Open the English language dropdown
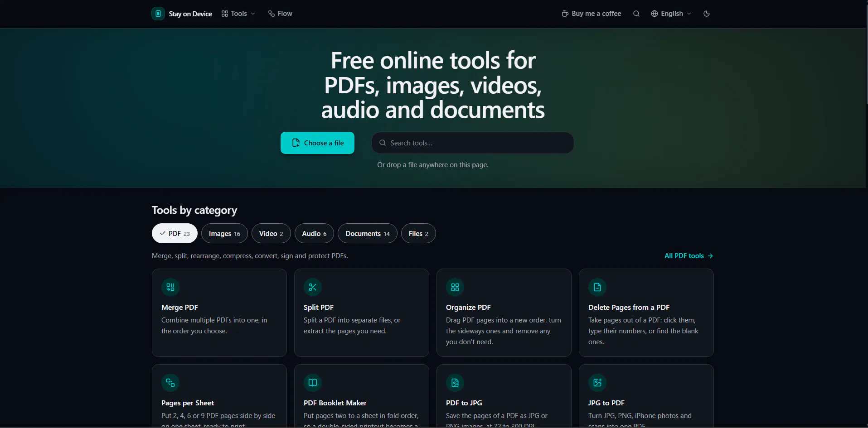Image resolution: width=868 pixels, height=428 pixels. click(671, 14)
